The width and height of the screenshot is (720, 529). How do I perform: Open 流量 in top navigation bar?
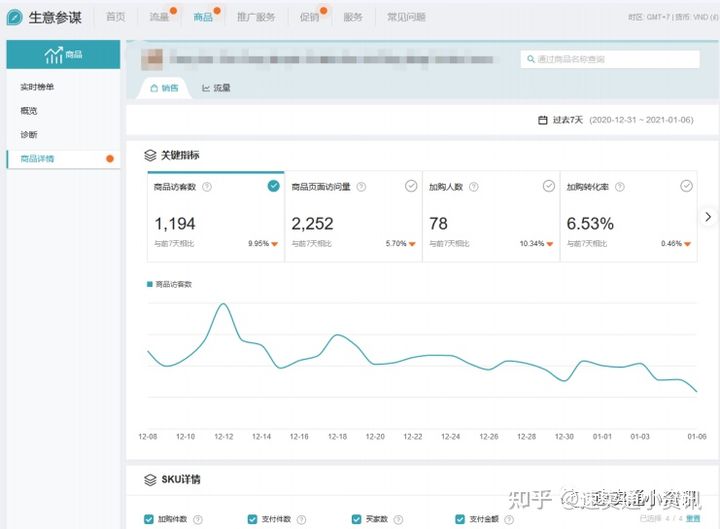pyautogui.click(x=159, y=17)
